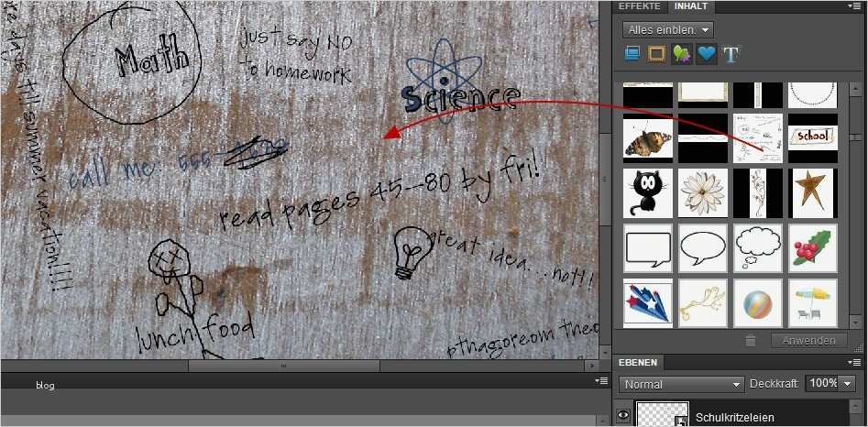Image resolution: width=868 pixels, height=427 pixels.
Task: Click the smart object badge on Schulkritzeleien
Action: [682, 422]
